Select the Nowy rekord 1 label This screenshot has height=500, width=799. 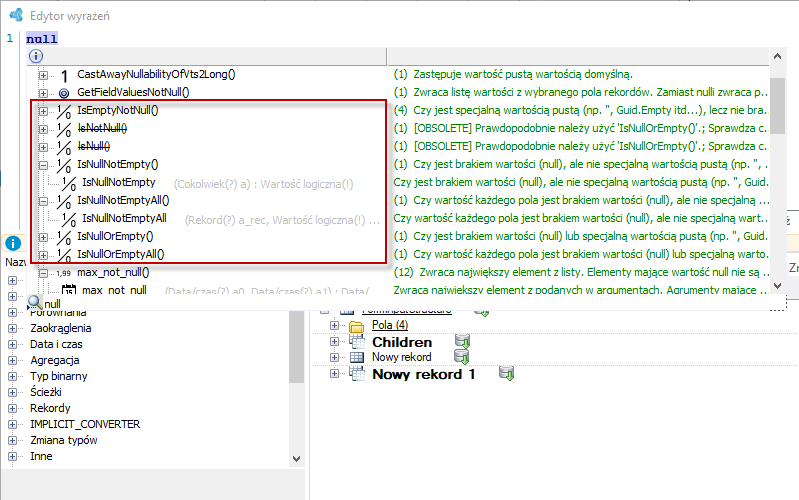[x=423, y=374]
